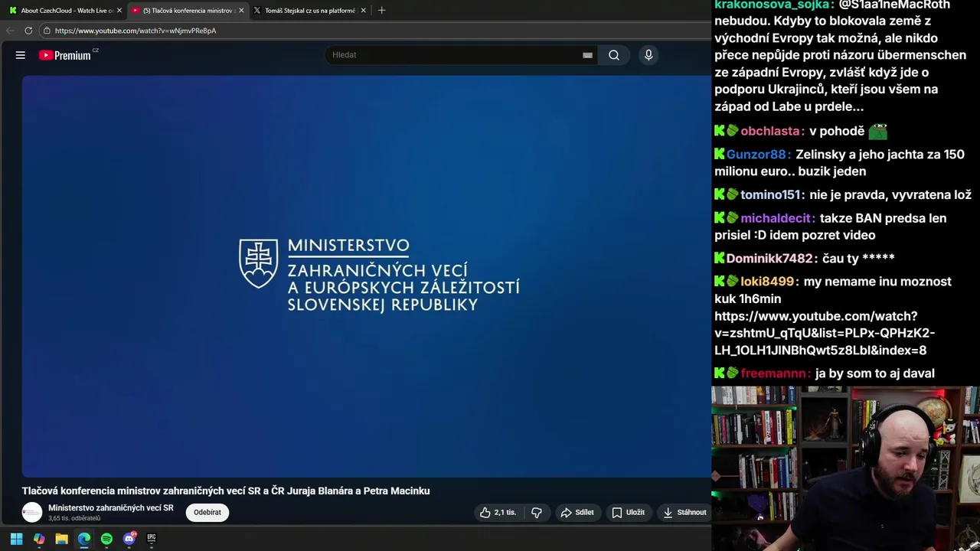
Task: Click the video player area
Action: pos(367,275)
